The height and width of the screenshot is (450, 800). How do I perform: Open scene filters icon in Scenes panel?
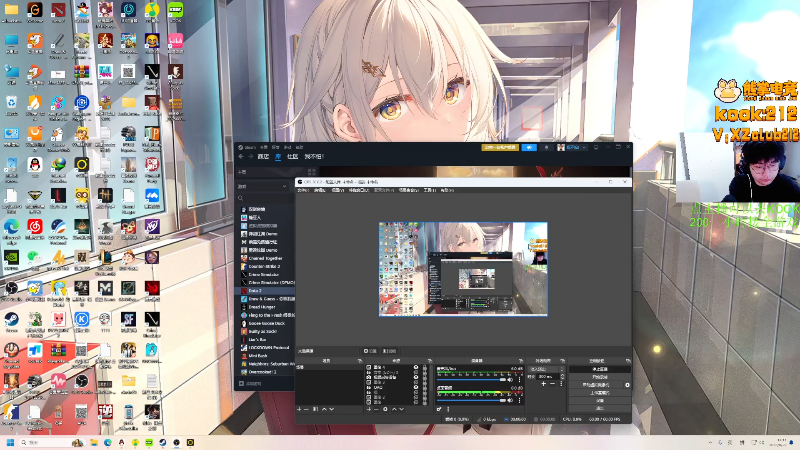click(x=315, y=409)
